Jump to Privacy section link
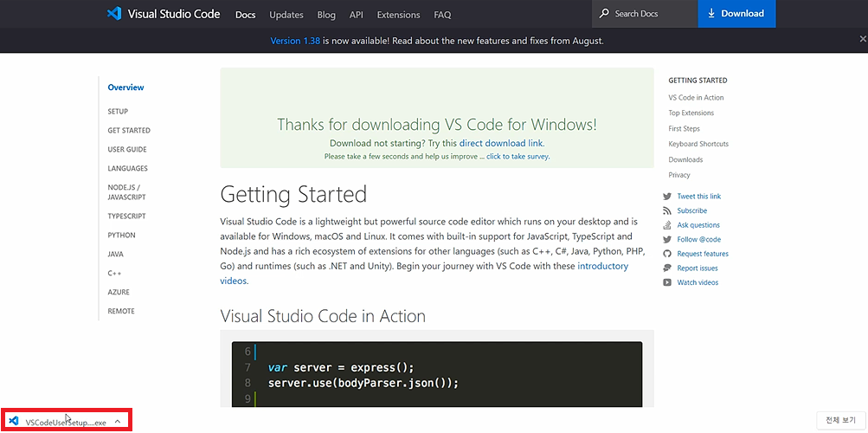The image size is (868, 433). (x=679, y=175)
